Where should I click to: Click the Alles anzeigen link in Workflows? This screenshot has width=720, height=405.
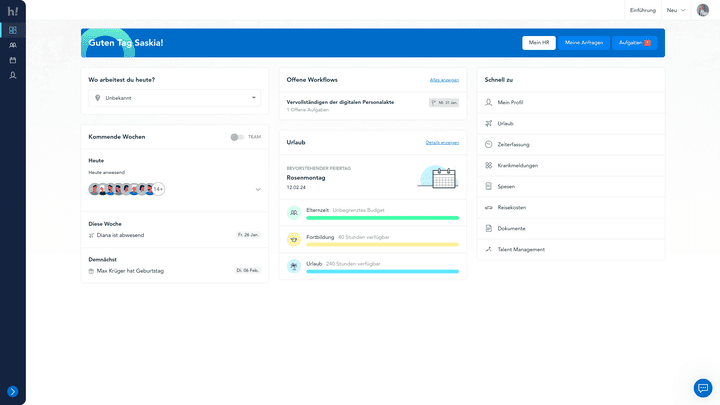click(444, 79)
